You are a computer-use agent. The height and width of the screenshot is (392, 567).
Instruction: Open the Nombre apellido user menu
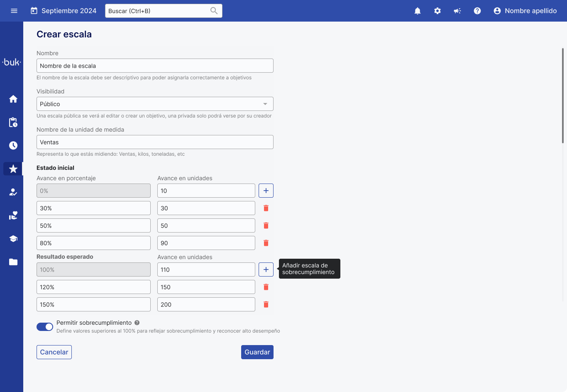point(525,11)
